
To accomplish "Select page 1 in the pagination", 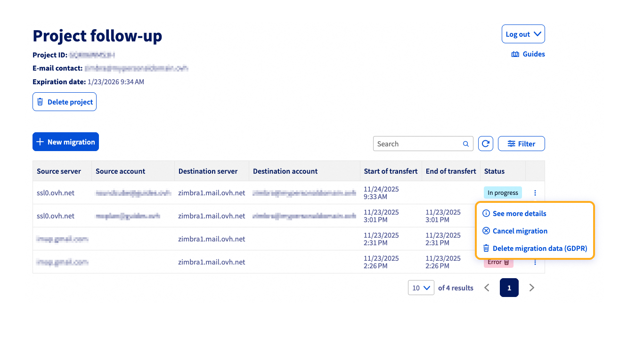I will tap(509, 288).
